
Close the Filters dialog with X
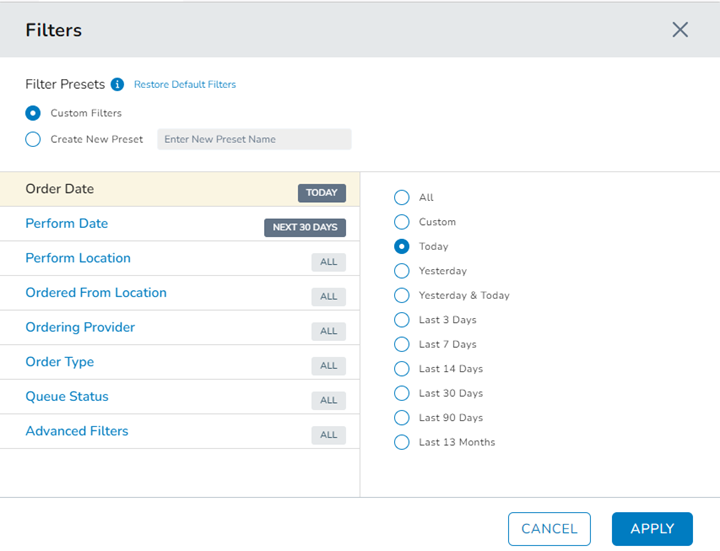(x=680, y=30)
